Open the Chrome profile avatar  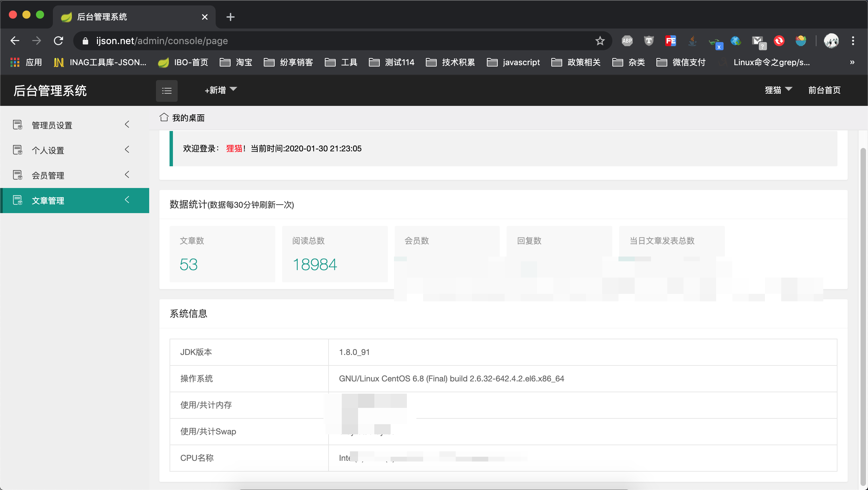(831, 41)
